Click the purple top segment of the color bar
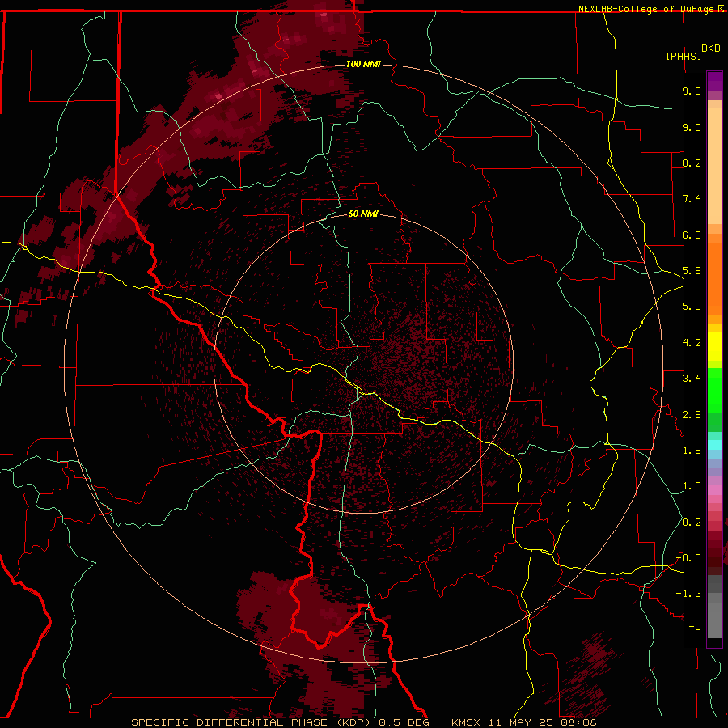The height and width of the screenshot is (728, 728). point(714,81)
